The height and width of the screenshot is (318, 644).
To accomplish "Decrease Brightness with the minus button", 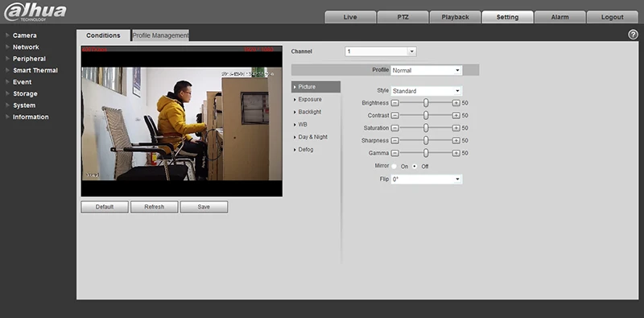I will [394, 103].
